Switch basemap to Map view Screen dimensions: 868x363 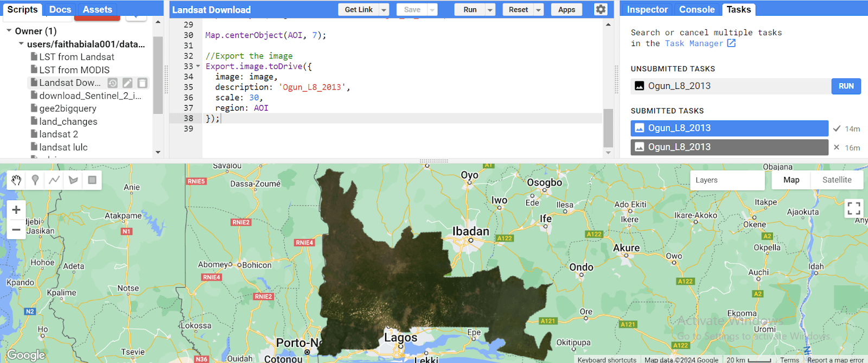[x=791, y=180]
